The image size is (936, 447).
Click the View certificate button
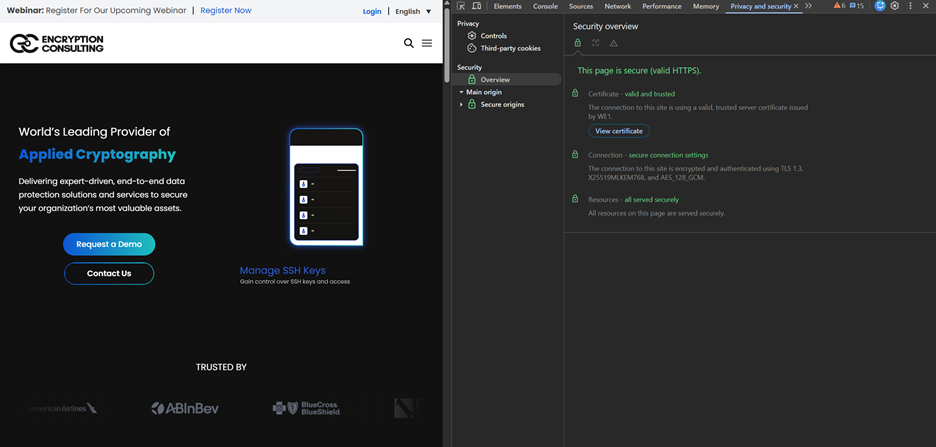point(618,131)
